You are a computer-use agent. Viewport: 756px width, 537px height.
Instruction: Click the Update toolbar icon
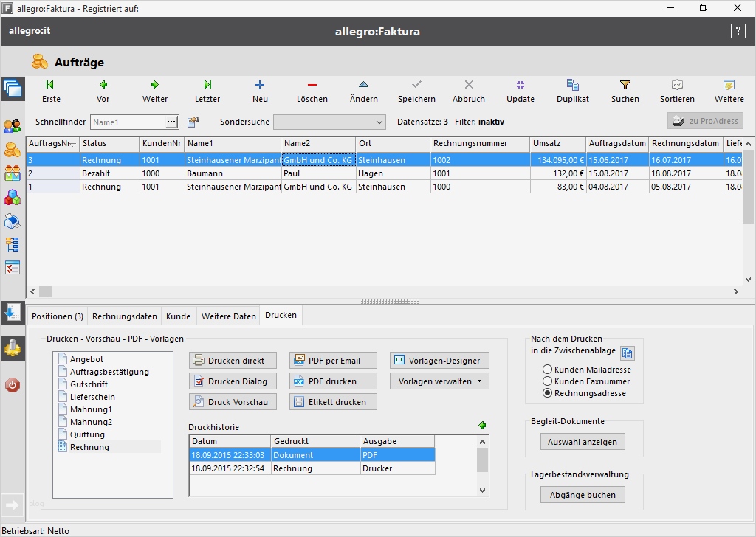(520, 86)
